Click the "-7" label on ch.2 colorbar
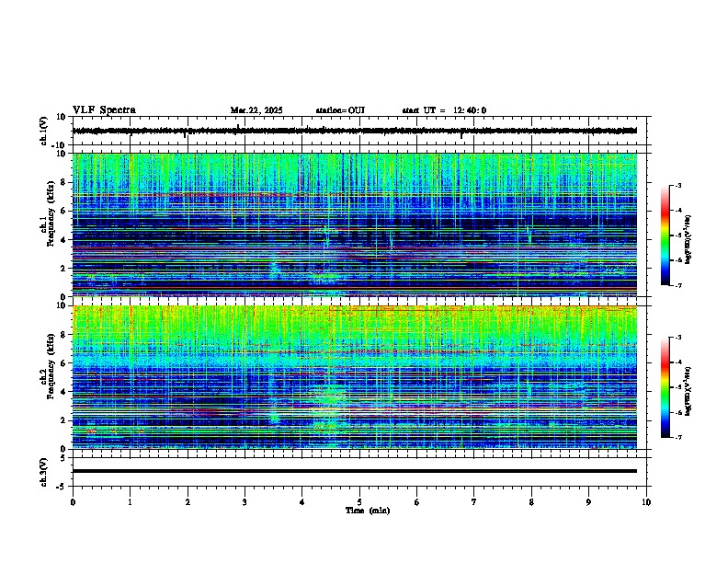The width and height of the screenshot is (728, 563). click(x=677, y=437)
